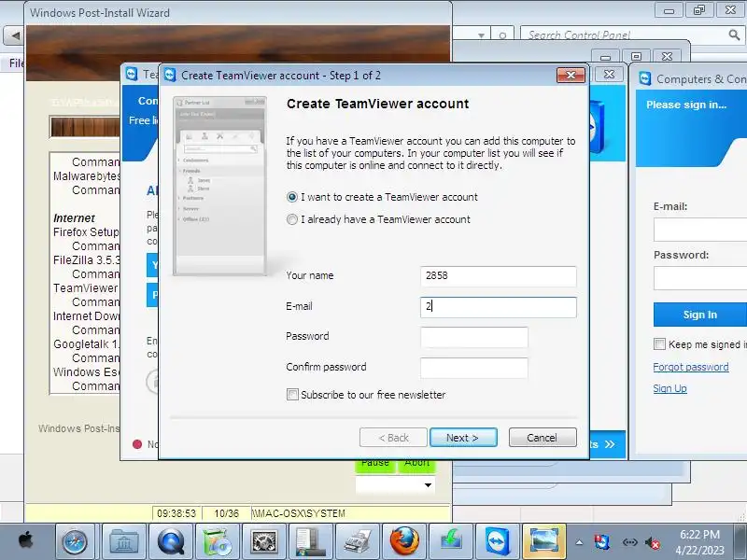The image size is (747, 560).
Task: Click the E-mail field in account wizard
Action: tap(499, 307)
